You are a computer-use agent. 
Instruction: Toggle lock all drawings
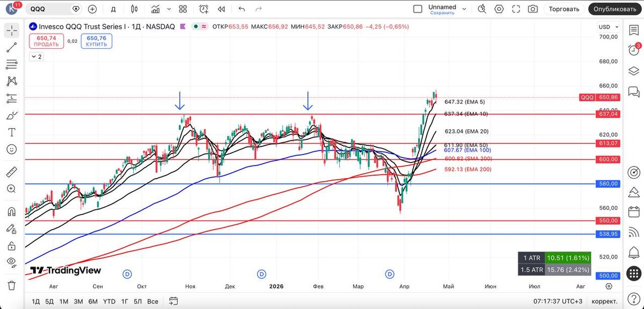tap(11, 246)
